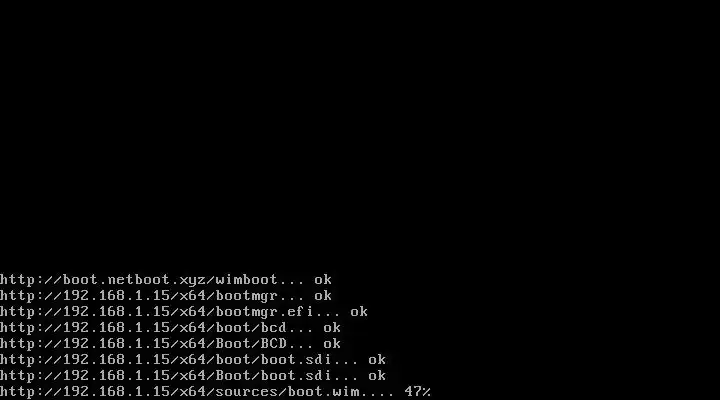Screen dimensions: 720x400
Task: Click the capitalized Boot/boot.sdi URL
Action: coord(166,376)
